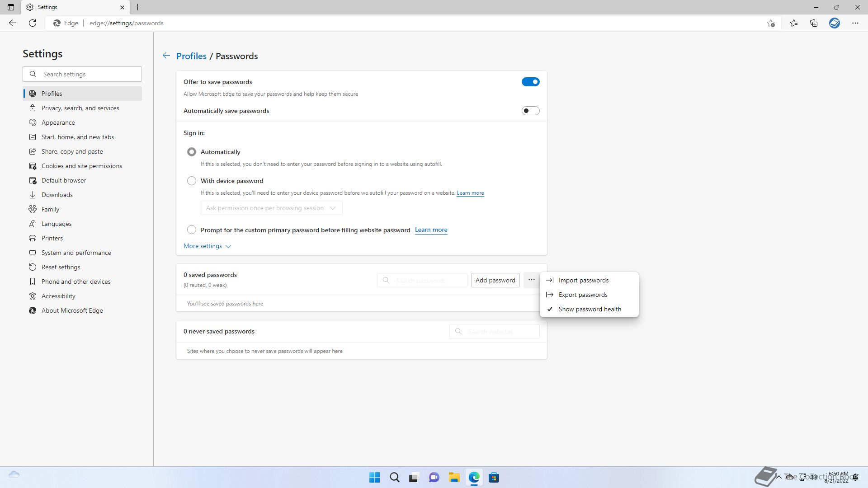The width and height of the screenshot is (868, 488).
Task: Open Appearance settings section
Action: point(82,122)
